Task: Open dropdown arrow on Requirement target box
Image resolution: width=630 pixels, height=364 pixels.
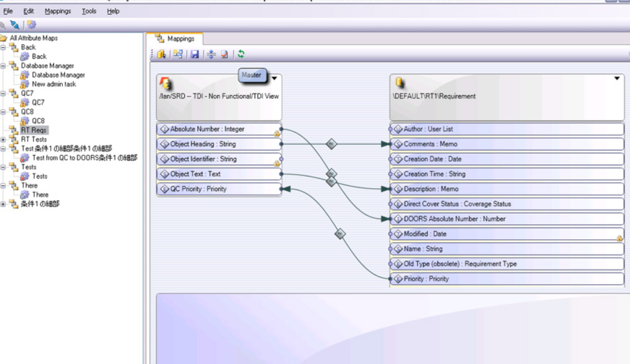Action: tap(617, 78)
